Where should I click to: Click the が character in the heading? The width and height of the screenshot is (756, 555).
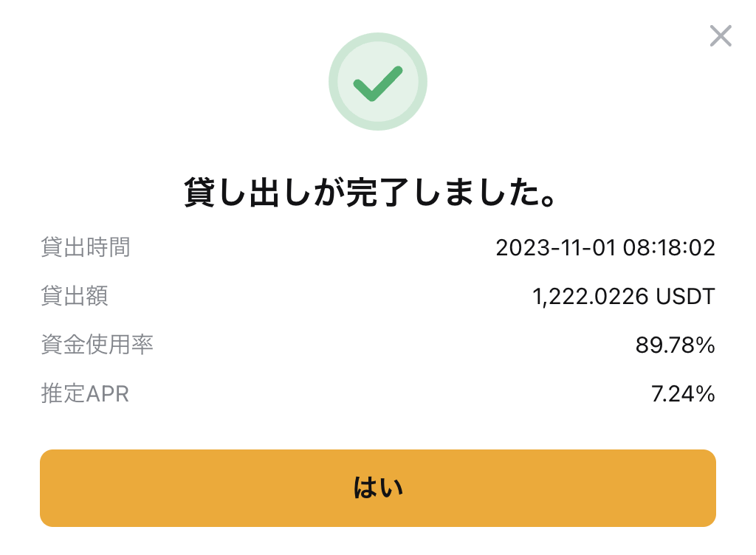click(x=329, y=192)
